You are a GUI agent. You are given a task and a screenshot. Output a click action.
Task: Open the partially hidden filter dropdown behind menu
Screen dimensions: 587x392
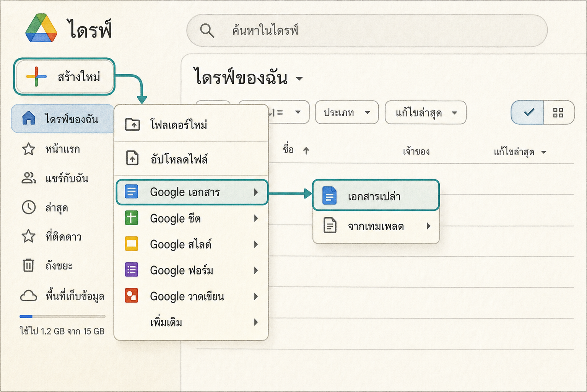tap(288, 112)
